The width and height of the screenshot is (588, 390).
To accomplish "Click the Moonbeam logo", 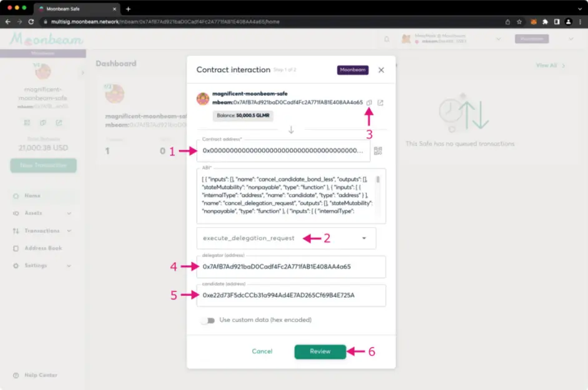I will [x=46, y=39].
